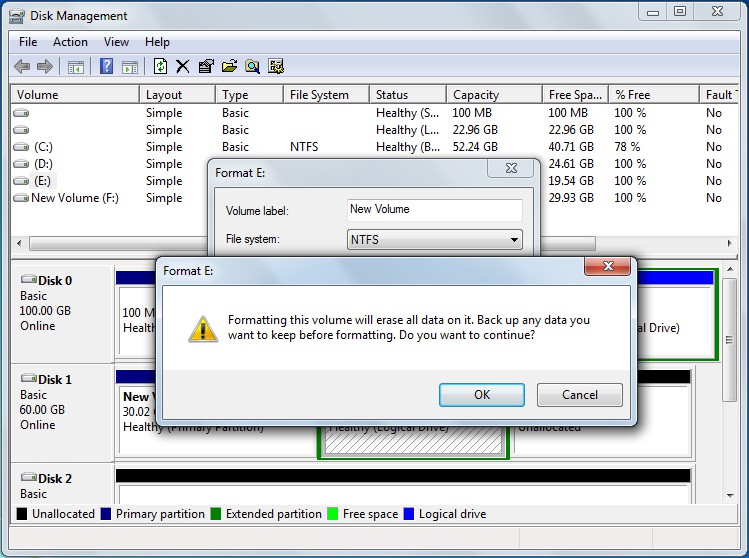Image resolution: width=749 pixels, height=558 pixels.
Task: Toggle the console tree pane icon
Action: tap(75, 67)
